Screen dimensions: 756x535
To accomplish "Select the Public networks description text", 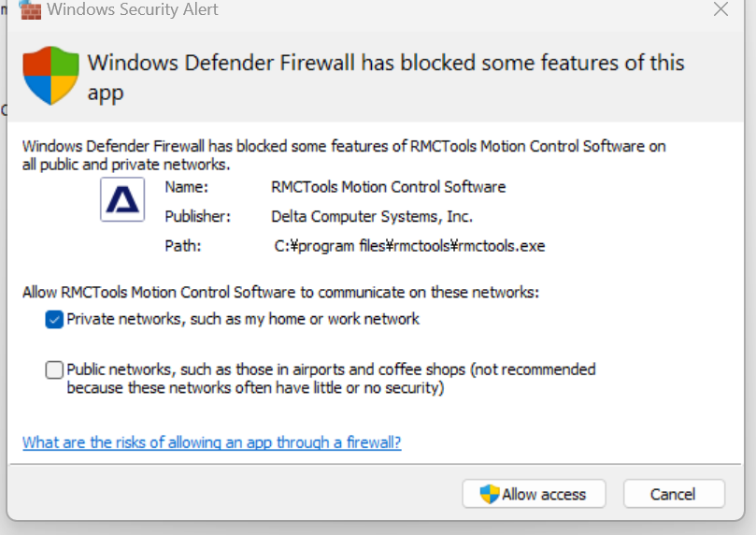I will [331, 379].
